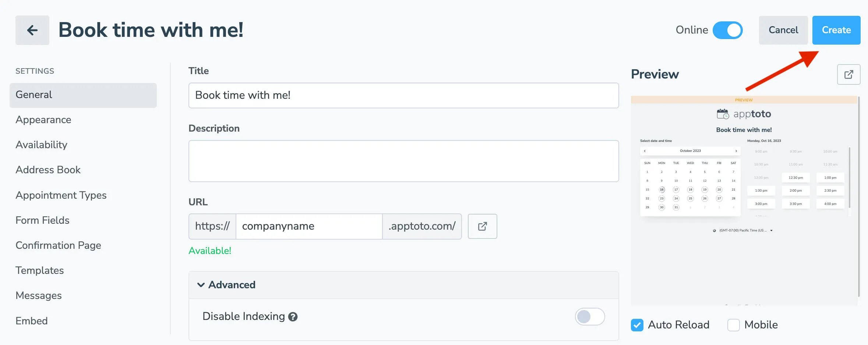Click the Disable Indexing help icon

pyautogui.click(x=293, y=316)
